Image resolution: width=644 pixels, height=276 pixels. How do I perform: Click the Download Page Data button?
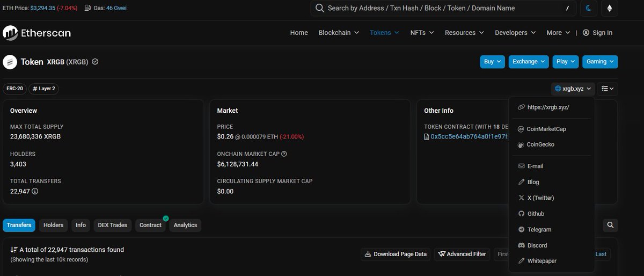[396, 254]
